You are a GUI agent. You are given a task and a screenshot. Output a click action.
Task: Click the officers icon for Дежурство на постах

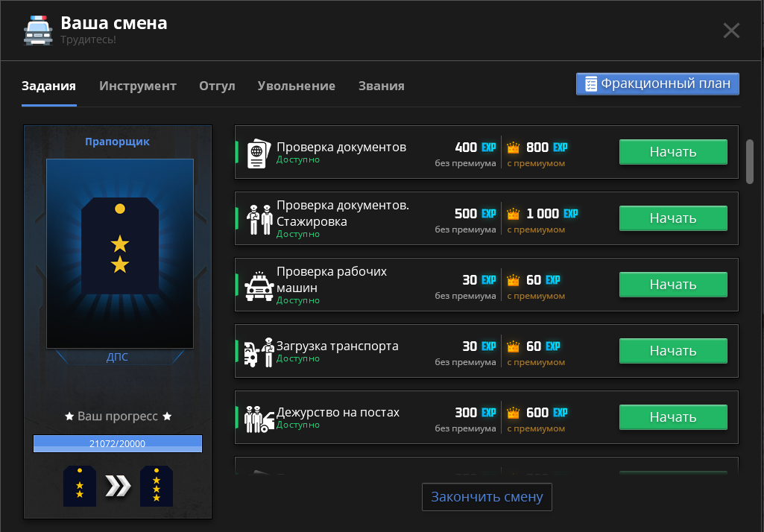tap(259, 419)
